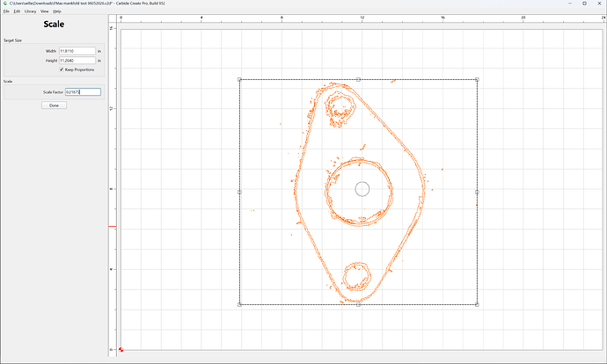Open the Help menu

[x=57, y=11]
